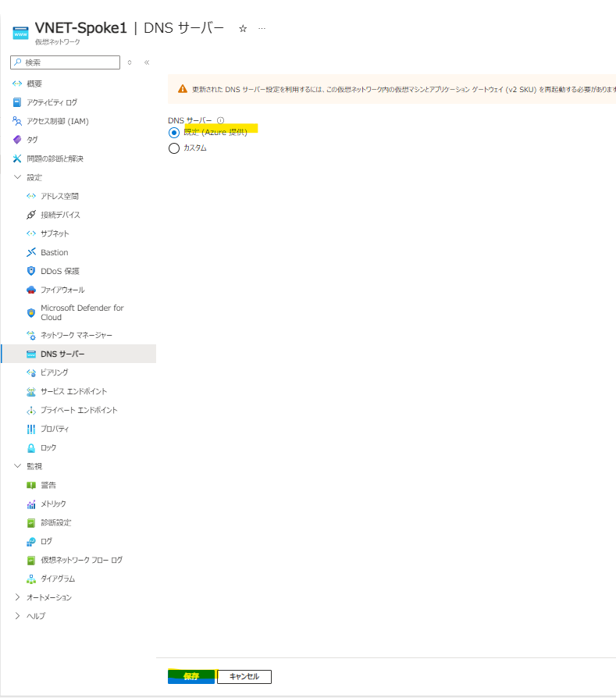The image size is (616, 698).
Task: Click the 問題の診断と解決 wrench icon
Action: 17,158
